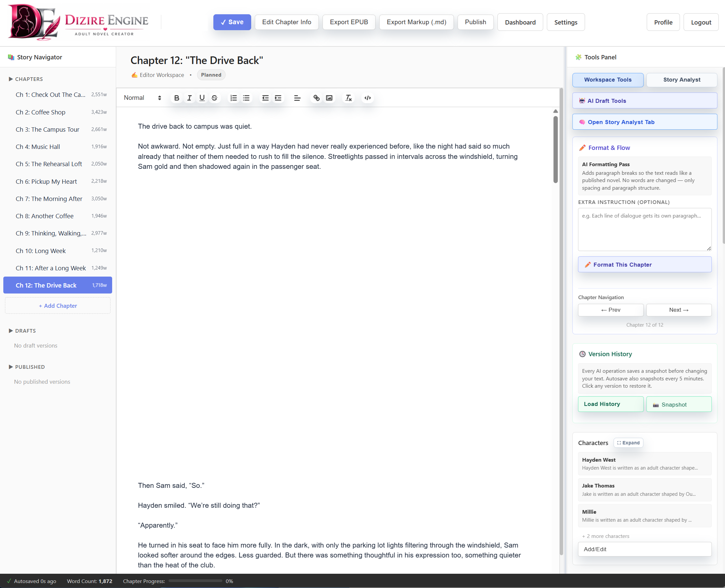
Task: Take a Snapshot of the chapter
Action: pyautogui.click(x=679, y=404)
